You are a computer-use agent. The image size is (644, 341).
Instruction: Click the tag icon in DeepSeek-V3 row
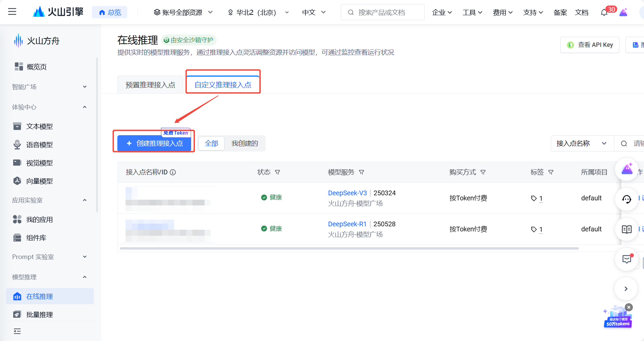534,198
